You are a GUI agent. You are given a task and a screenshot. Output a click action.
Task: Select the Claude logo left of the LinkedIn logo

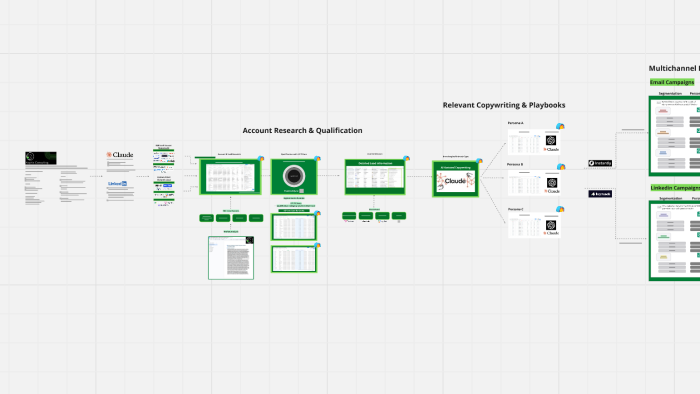[120, 154]
